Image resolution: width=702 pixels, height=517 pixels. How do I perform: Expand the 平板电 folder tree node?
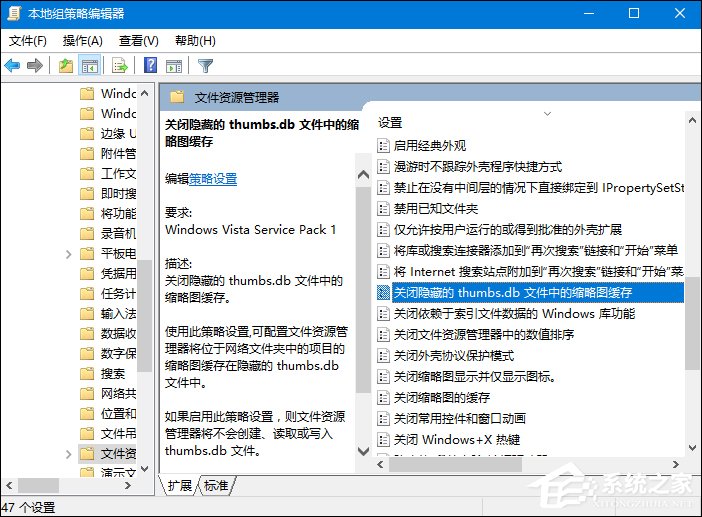click(68, 254)
